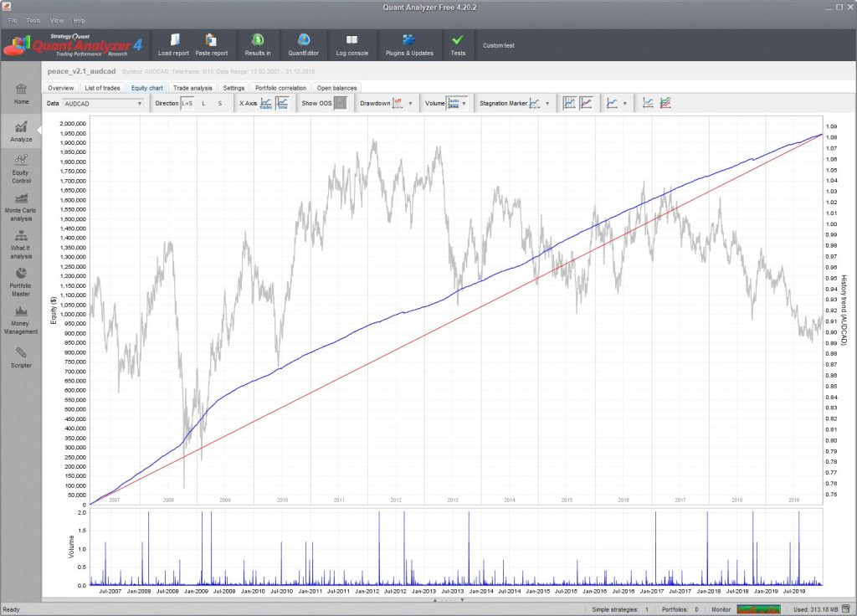Switch to the Trade analysis tab

coord(192,88)
